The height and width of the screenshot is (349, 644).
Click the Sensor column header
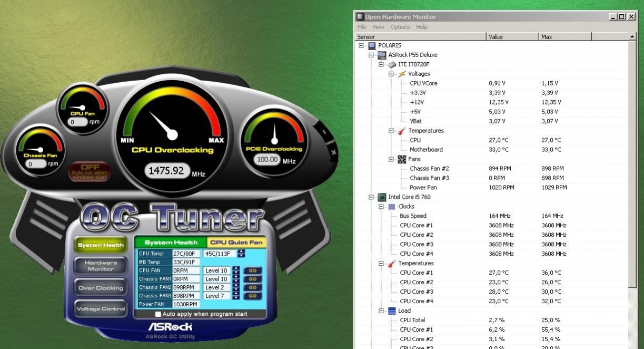pyautogui.click(x=421, y=36)
